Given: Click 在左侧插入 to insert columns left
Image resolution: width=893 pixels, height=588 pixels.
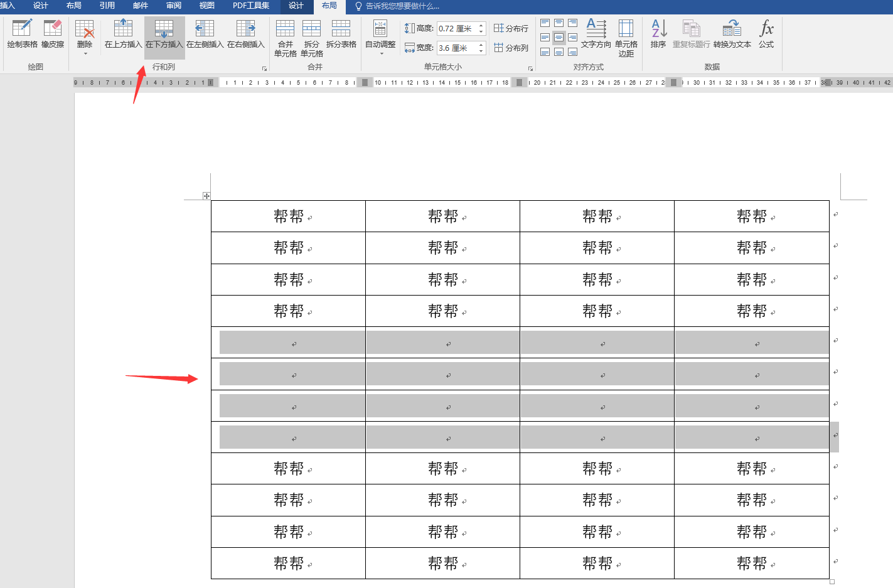Looking at the screenshot, I should (x=205, y=34).
